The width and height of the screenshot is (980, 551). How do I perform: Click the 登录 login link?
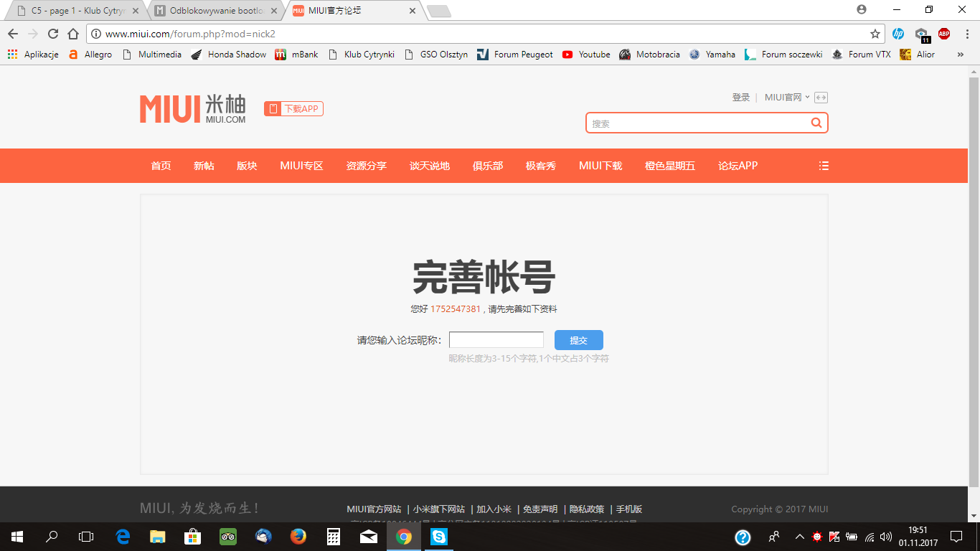740,98
